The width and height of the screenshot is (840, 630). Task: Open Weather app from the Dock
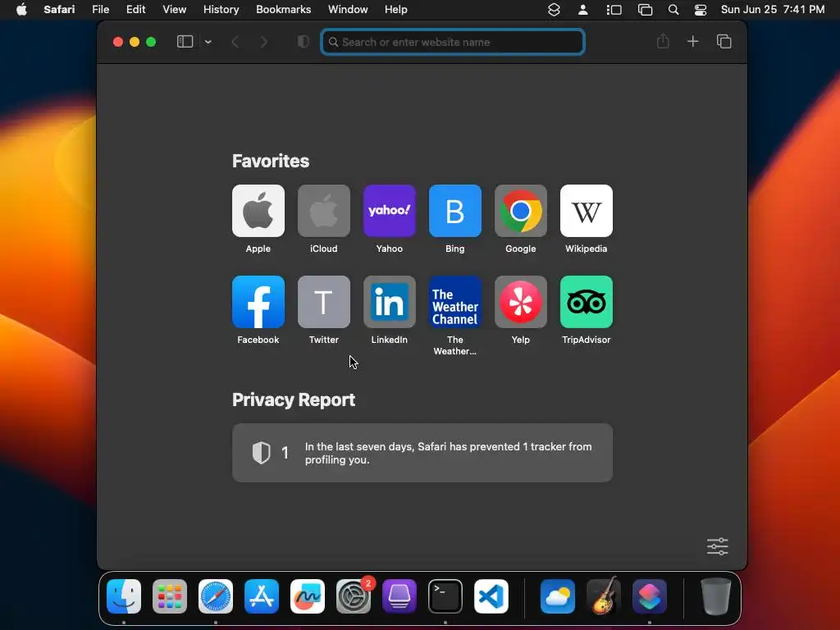click(x=558, y=596)
